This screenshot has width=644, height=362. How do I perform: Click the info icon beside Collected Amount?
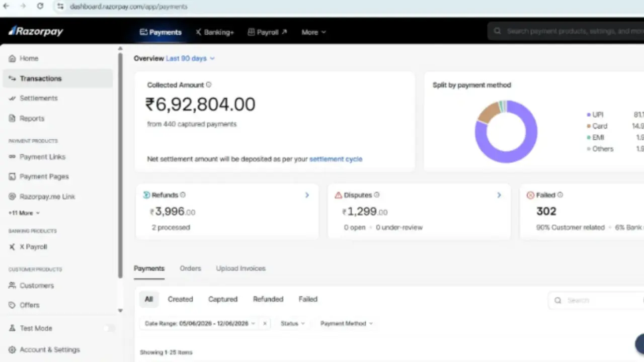[x=209, y=85]
